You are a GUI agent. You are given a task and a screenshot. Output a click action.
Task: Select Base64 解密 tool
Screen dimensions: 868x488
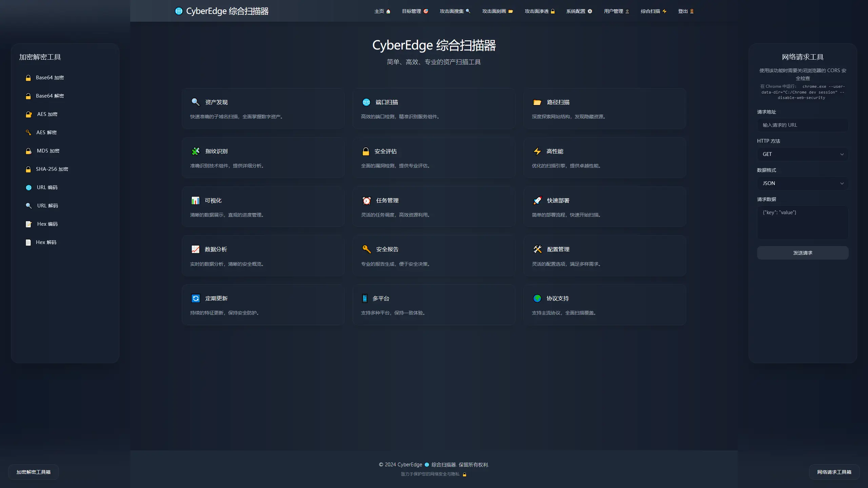tap(65, 96)
